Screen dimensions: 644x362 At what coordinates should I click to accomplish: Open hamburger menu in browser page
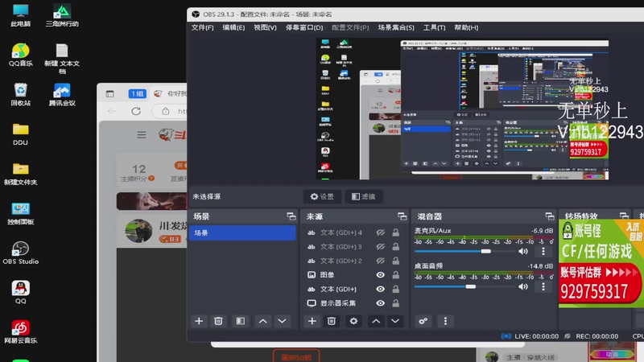coord(142,134)
